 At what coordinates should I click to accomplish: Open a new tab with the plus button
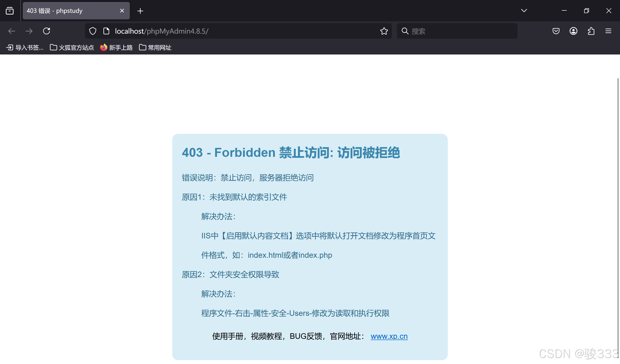pyautogui.click(x=140, y=11)
